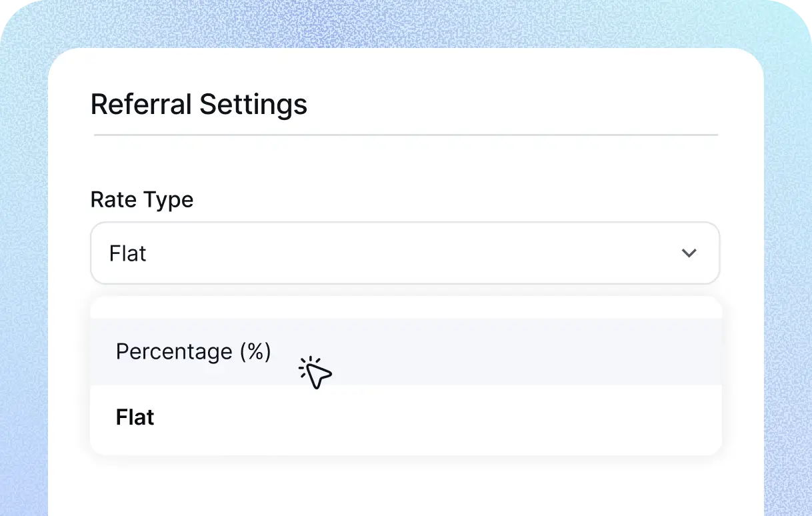Viewport: 812px width, 516px height.
Task: Click the Flat value shown in combo box
Action: click(x=128, y=253)
